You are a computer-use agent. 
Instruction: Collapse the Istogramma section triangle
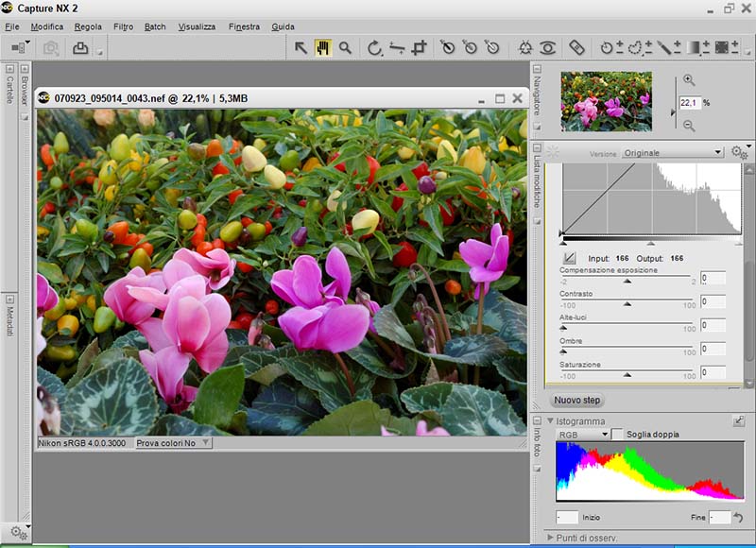click(550, 420)
